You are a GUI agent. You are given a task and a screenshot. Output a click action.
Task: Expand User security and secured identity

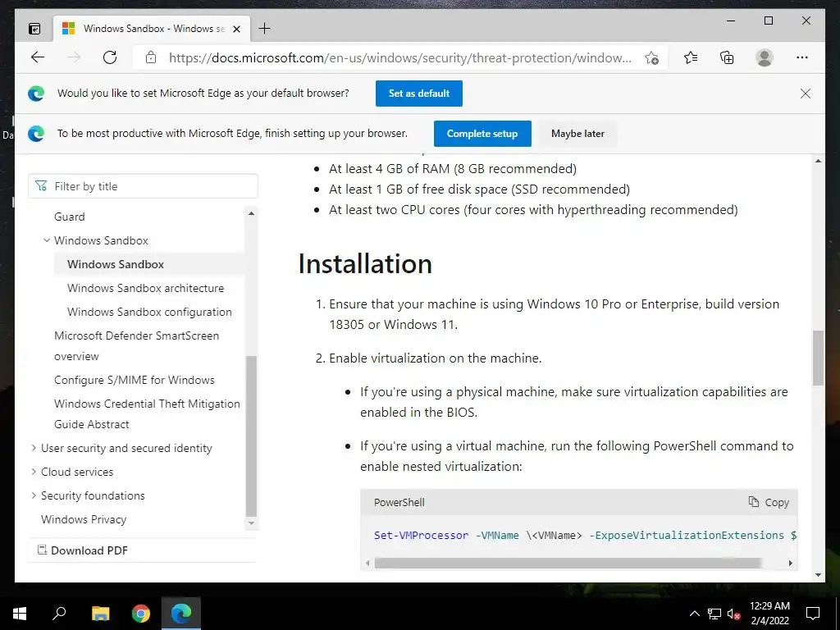[34, 448]
